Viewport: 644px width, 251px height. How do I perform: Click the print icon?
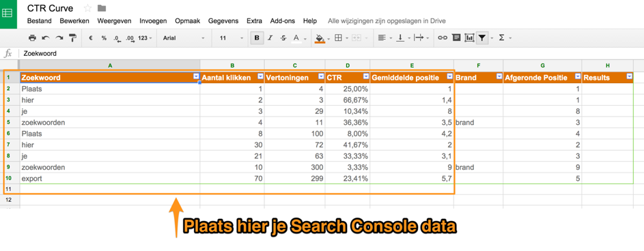tap(33, 38)
